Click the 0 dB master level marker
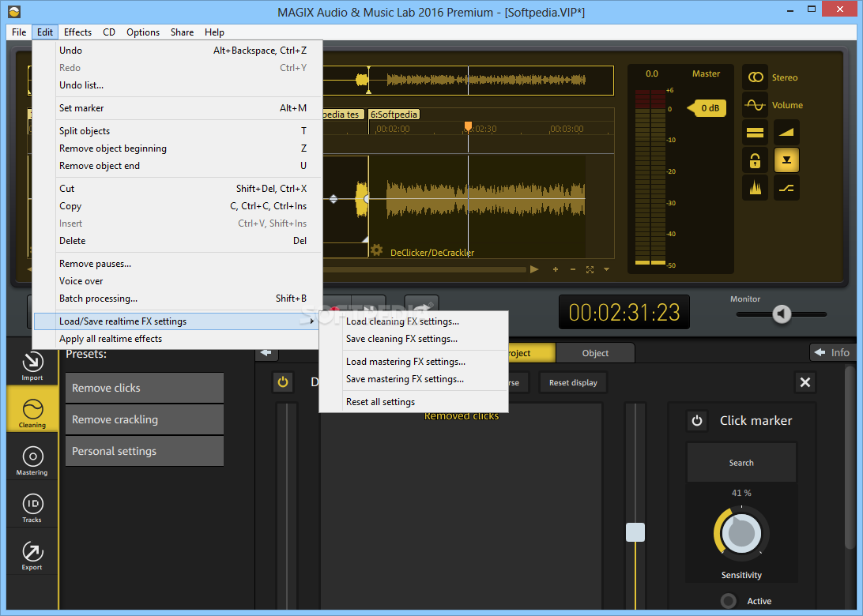The width and height of the screenshot is (863, 616). [x=707, y=107]
